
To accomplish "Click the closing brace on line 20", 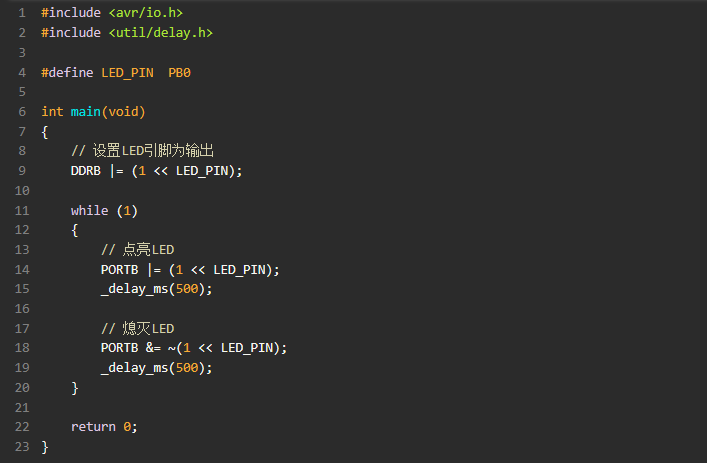I will (x=75, y=388).
